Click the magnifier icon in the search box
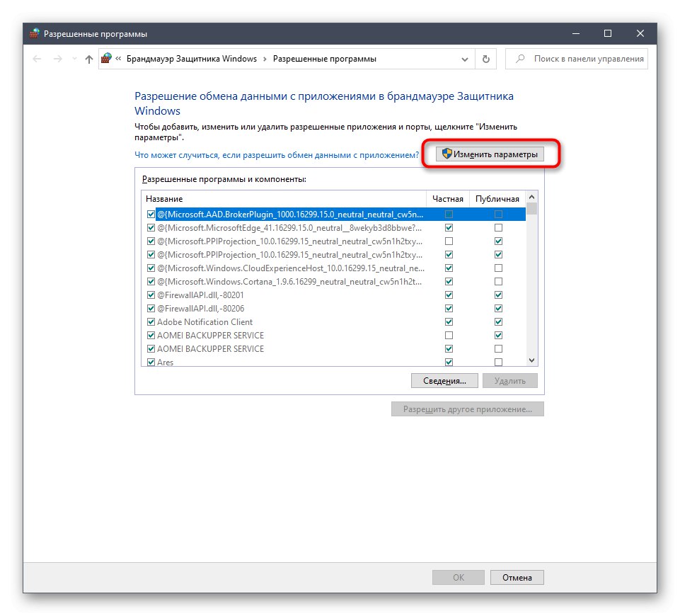The height and width of the screenshot is (616, 680). point(519,59)
